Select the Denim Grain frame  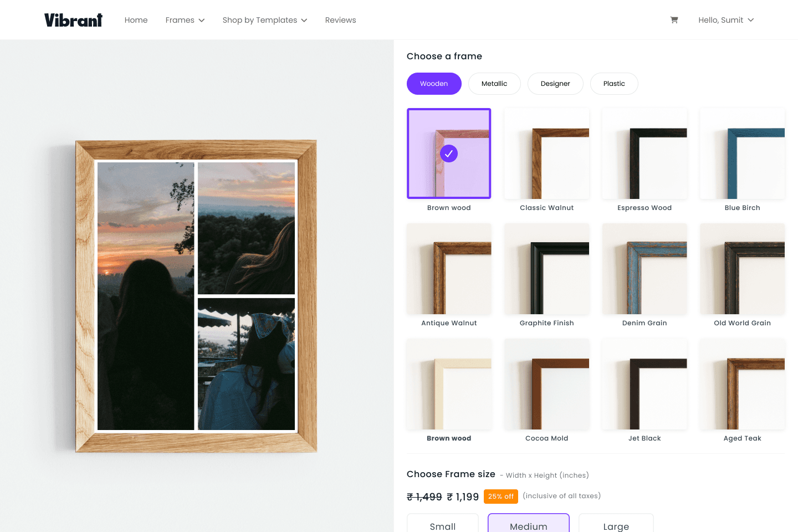point(644,269)
